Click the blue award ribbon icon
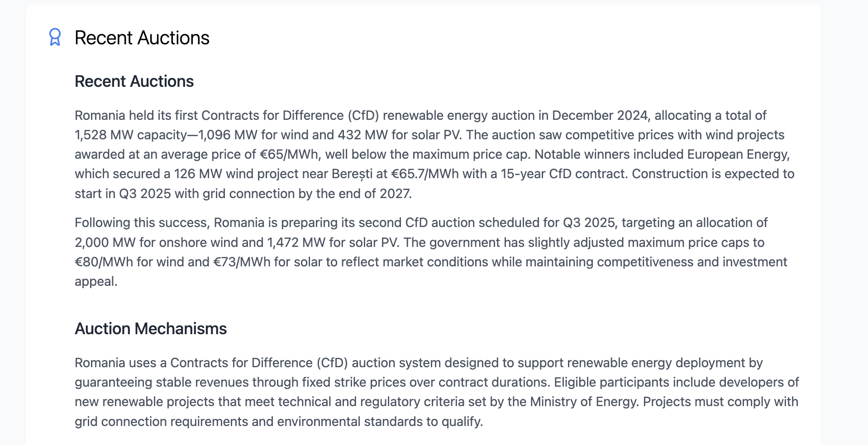This screenshot has height=445, width=868. tap(55, 37)
